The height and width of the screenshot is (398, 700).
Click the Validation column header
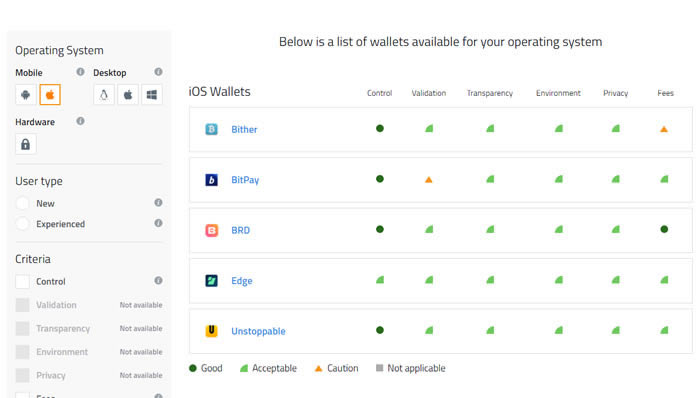[429, 93]
